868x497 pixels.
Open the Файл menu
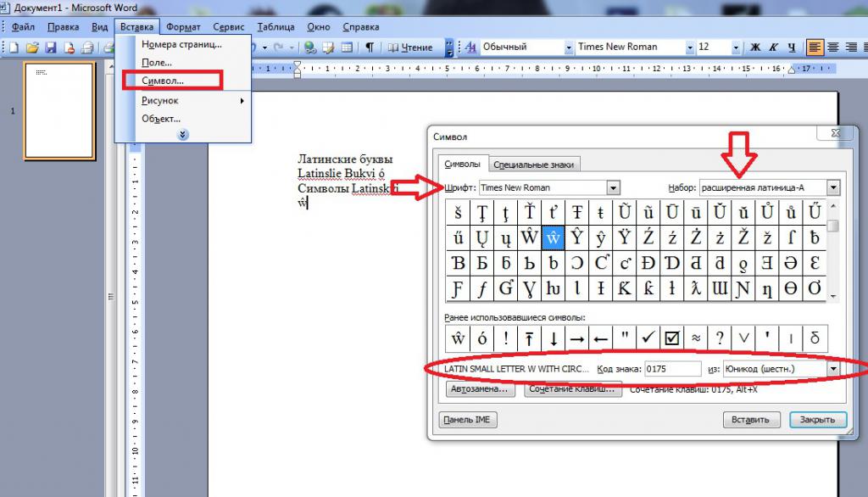pyautogui.click(x=23, y=26)
